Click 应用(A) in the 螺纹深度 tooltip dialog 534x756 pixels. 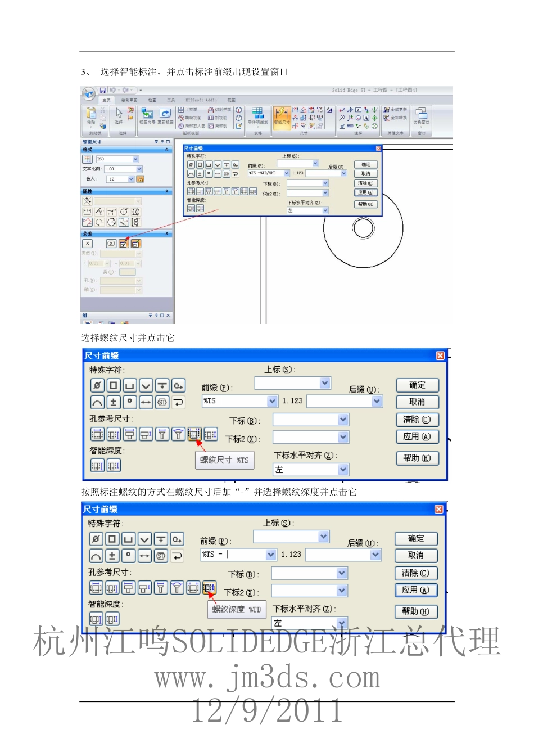[416, 590]
